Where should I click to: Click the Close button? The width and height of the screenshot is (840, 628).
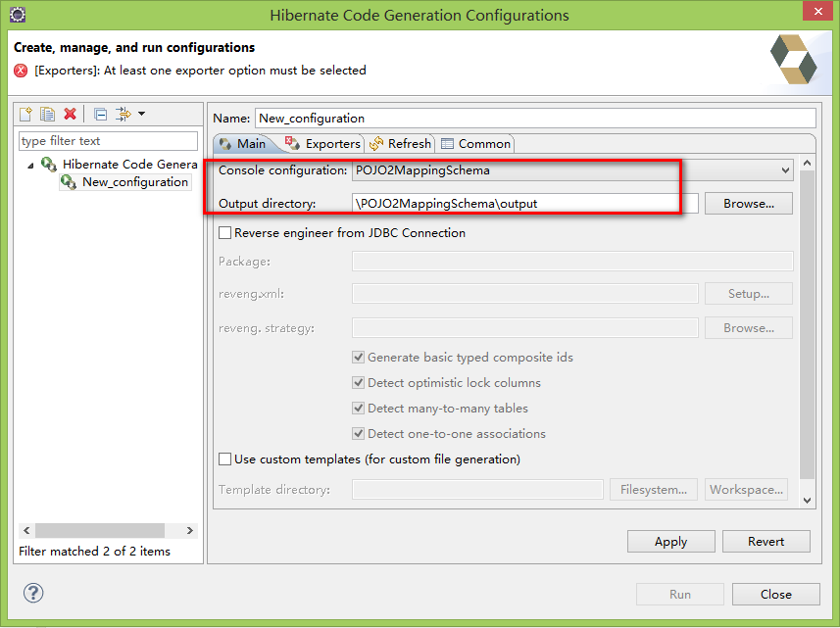coord(775,595)
